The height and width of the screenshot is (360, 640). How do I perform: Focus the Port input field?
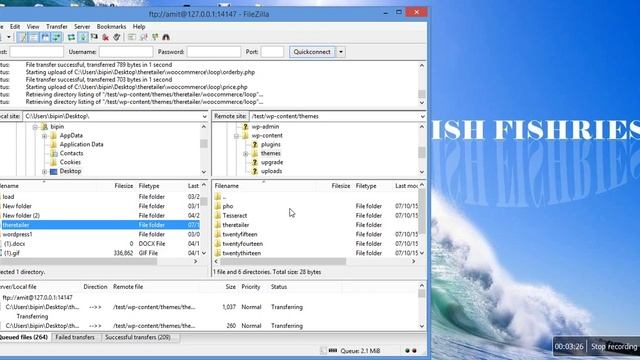click(272, 52)
